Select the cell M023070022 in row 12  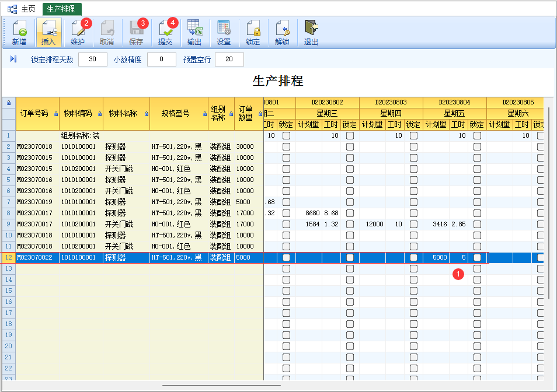click(37, 258)
